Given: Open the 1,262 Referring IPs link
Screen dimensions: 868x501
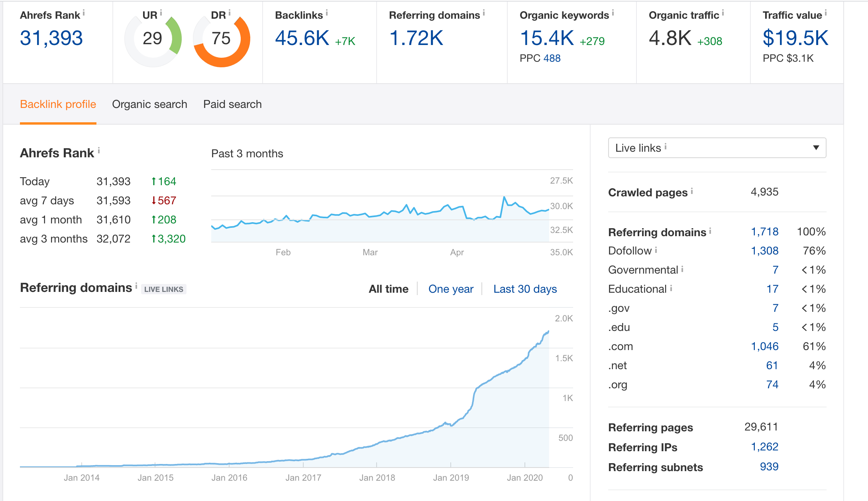Looking at the screenshot, I should pos(764,447).
